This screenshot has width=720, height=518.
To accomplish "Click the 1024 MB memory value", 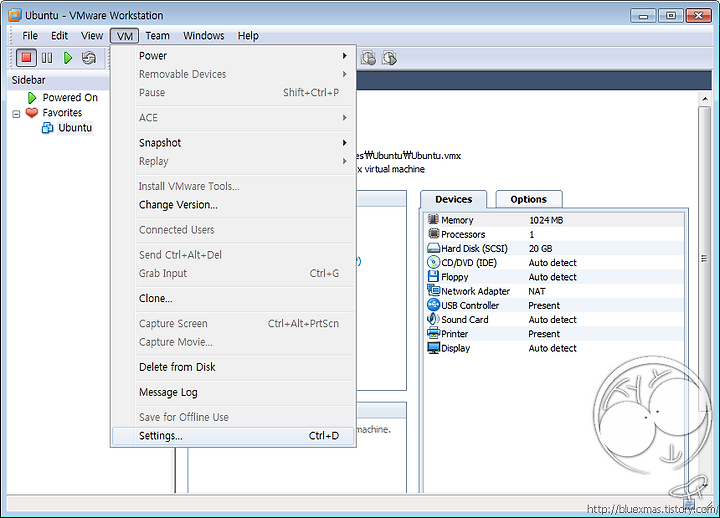I will click(546, 220).
